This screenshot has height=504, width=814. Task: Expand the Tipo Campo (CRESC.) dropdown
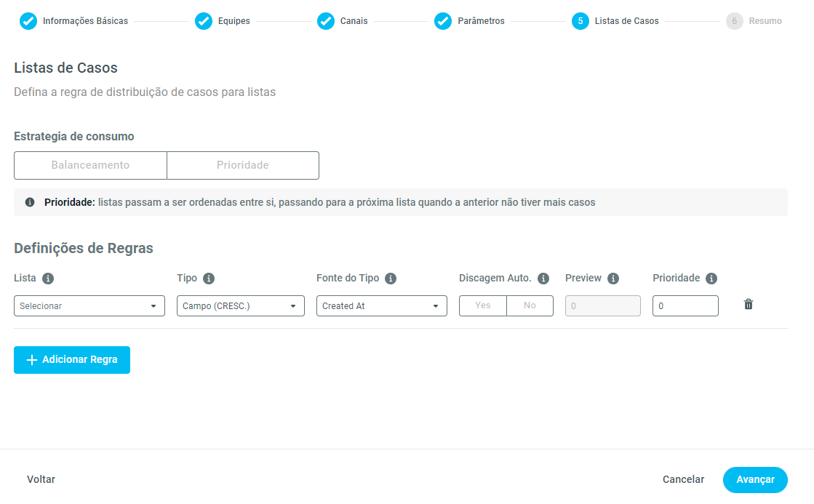tap(241, 306)
